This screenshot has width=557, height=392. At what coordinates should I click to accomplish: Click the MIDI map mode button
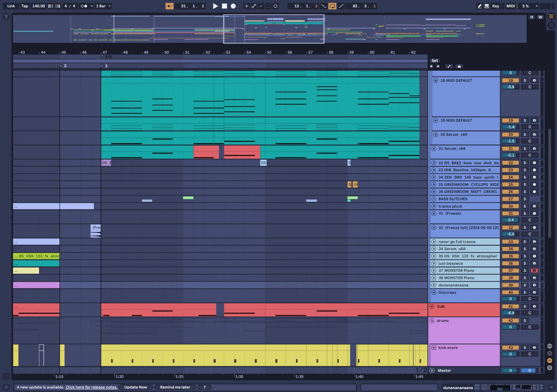click(511, 6)
